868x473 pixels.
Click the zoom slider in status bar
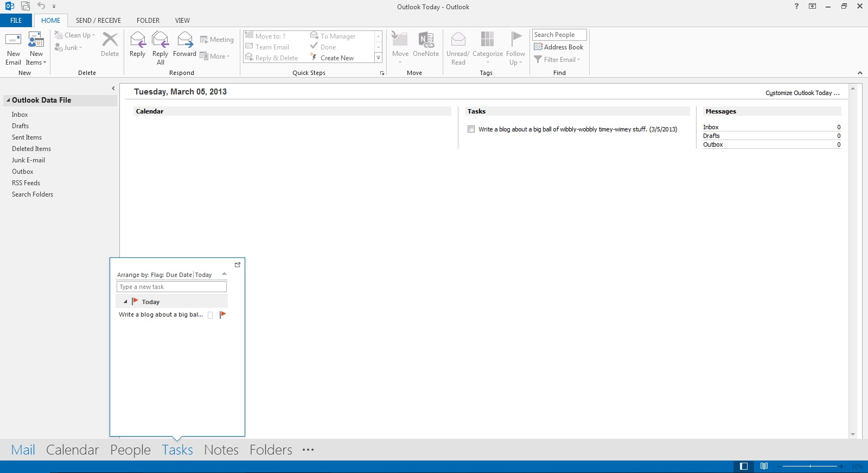tap(809, 466)
